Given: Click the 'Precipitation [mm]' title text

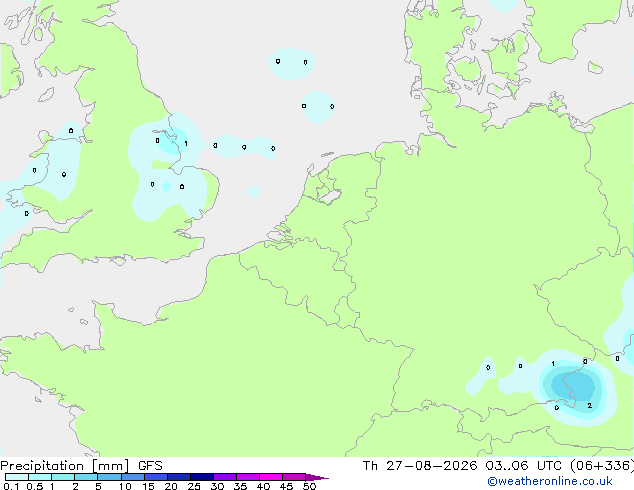Looking at the screenshot, I should (64, 466).
